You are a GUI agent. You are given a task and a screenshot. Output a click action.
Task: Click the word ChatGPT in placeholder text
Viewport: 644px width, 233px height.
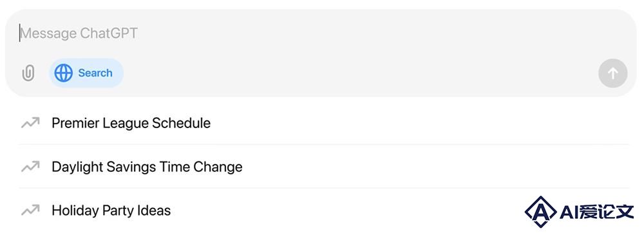tap(108, 33)
